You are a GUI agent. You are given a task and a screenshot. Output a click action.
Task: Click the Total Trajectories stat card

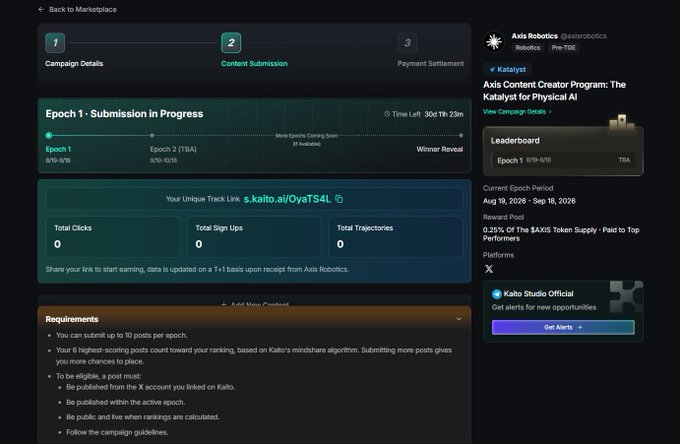[x=396, y=237]
